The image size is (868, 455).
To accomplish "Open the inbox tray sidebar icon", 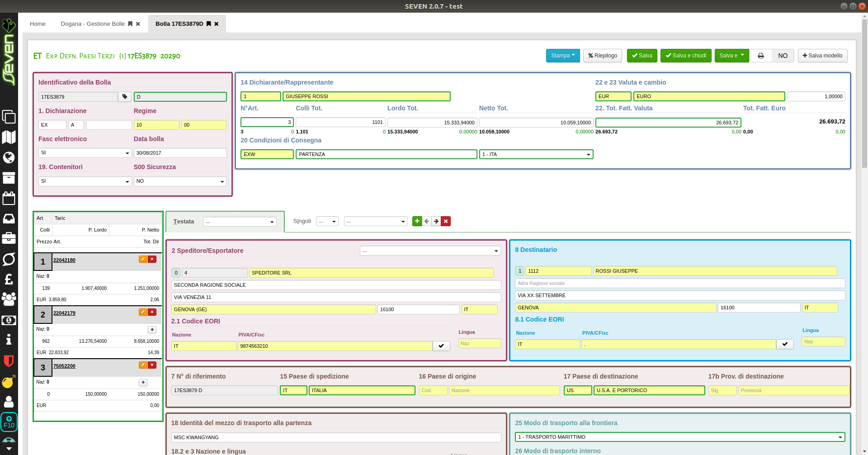I will 9,218.
